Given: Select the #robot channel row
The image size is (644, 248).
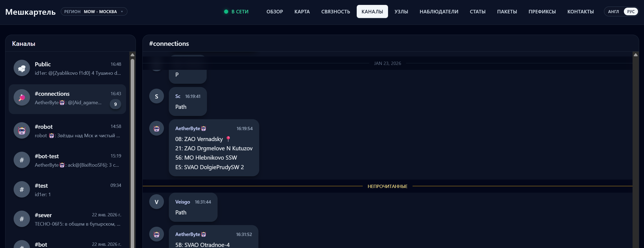Looking at the screenshot, I should 67,131.
